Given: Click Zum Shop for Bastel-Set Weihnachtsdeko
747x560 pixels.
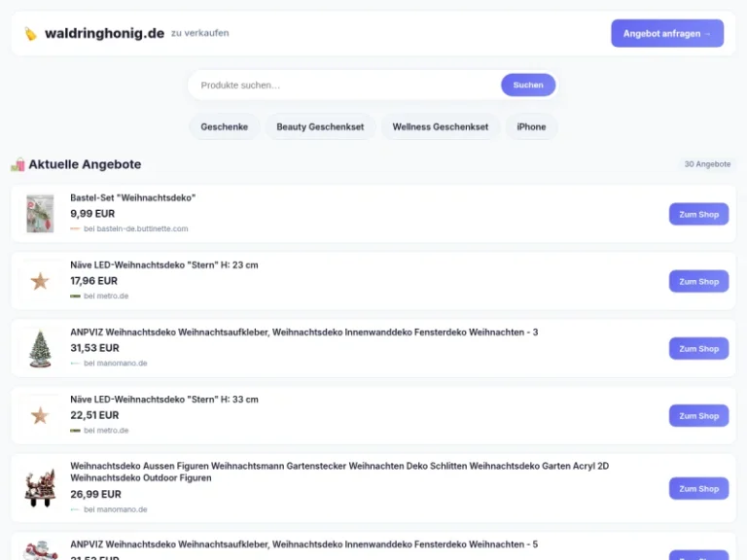Looking at the screenshot, I should 698,214.
